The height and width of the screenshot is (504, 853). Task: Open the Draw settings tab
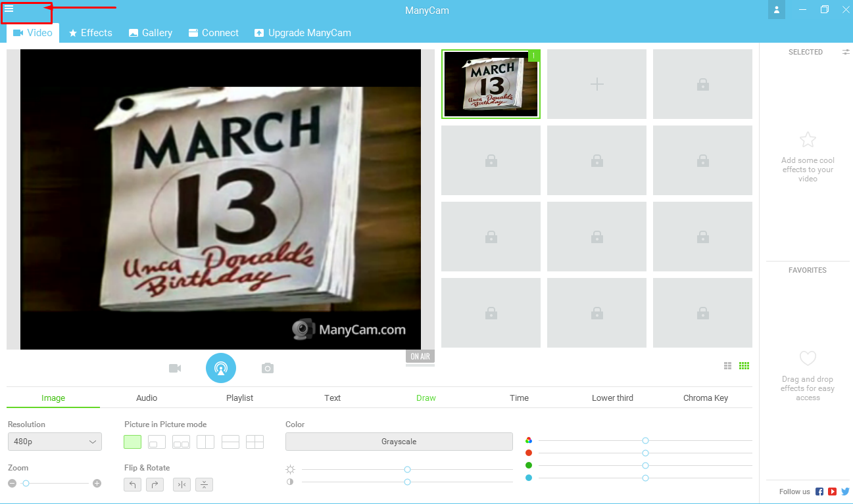[426, 398]
